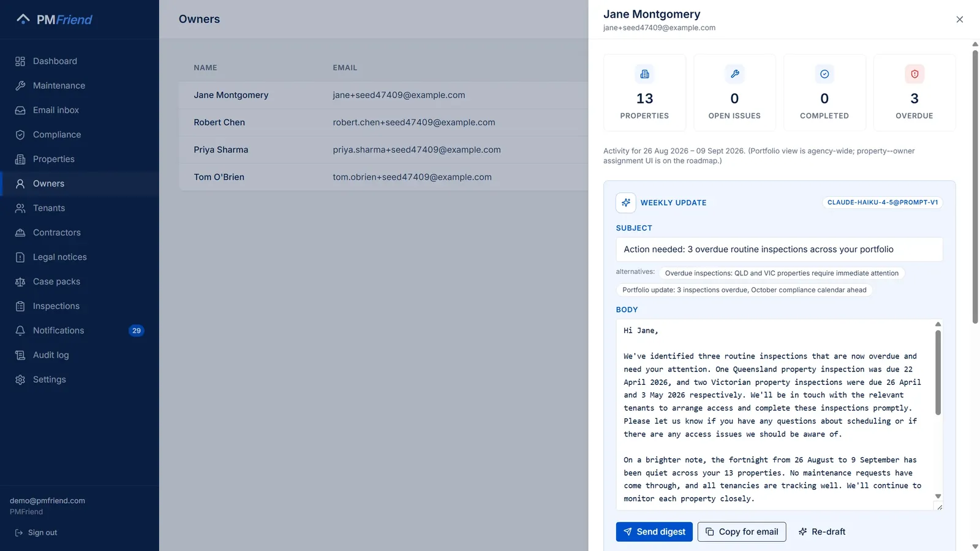Select the Priya Sharma owner row
The image size is (980, 551).
coord(383,150)
